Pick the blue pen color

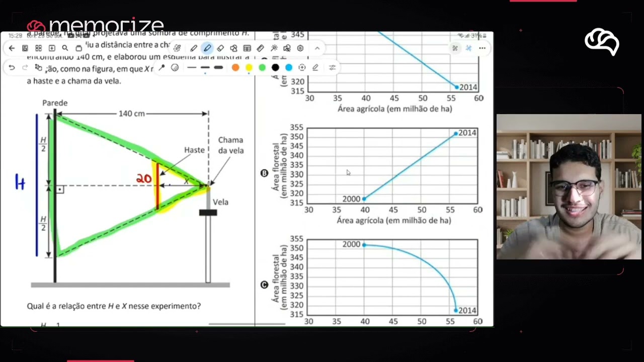tap(289, 67)
